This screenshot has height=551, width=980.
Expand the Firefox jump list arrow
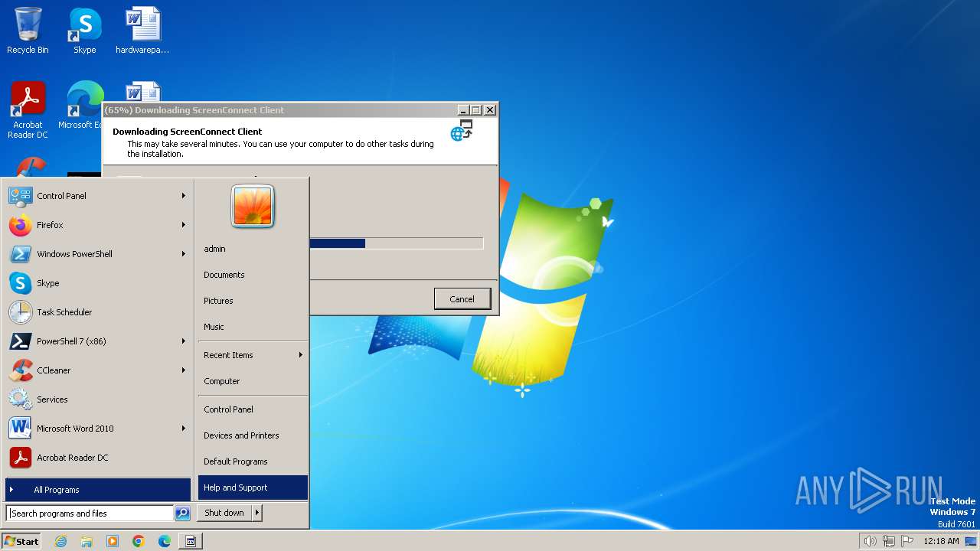[184, 225]
